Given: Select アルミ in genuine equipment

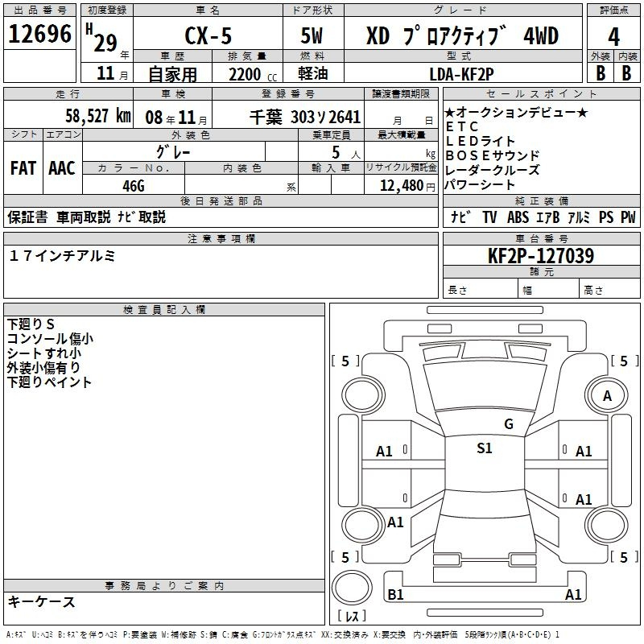Looking at the screenshot, I should [579, 217].
